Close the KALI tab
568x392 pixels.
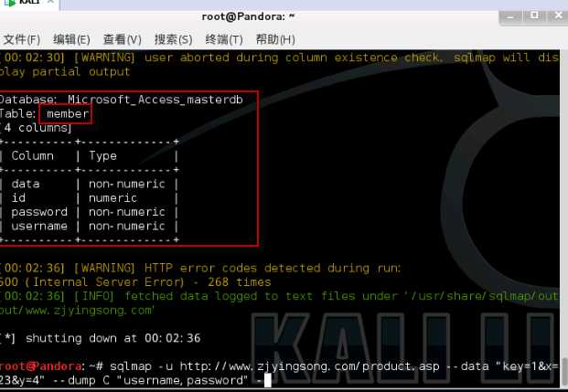click(50, 2)
